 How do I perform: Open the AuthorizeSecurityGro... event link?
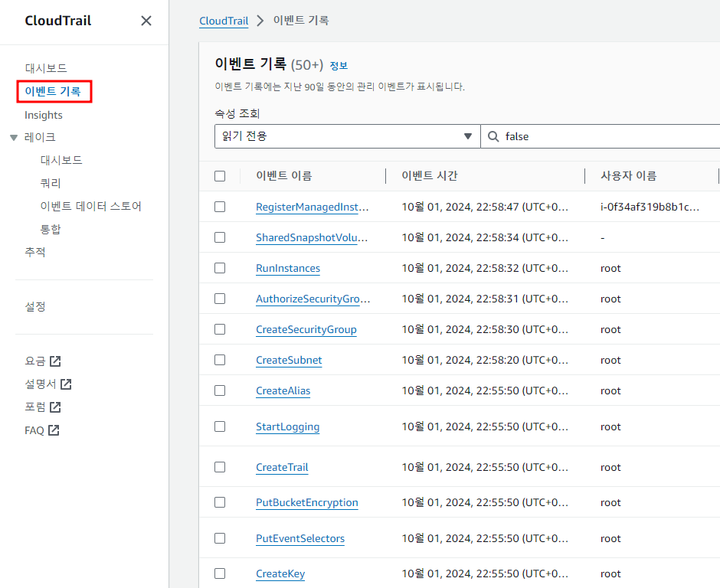(313, 299)
